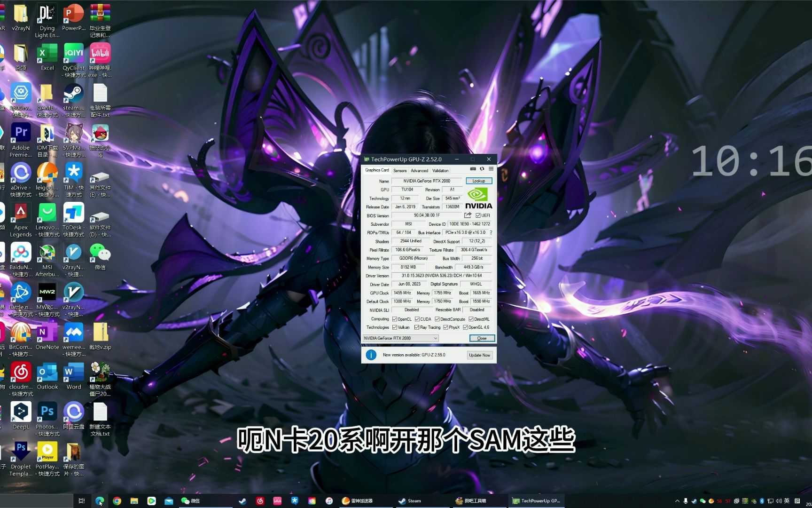Switch to the Sensors tab

[x=400, y=171]
